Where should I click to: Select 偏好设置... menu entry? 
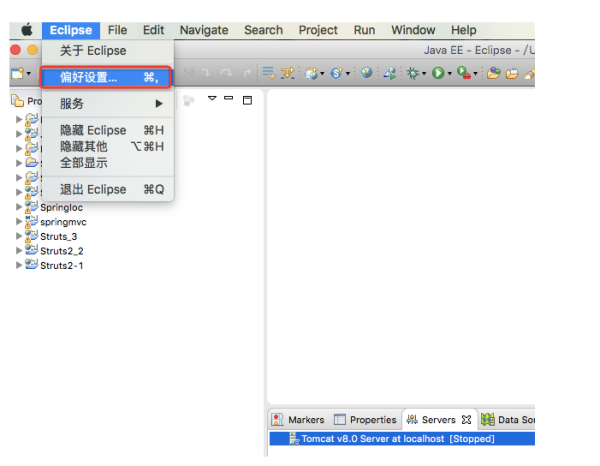coord(106,77)
